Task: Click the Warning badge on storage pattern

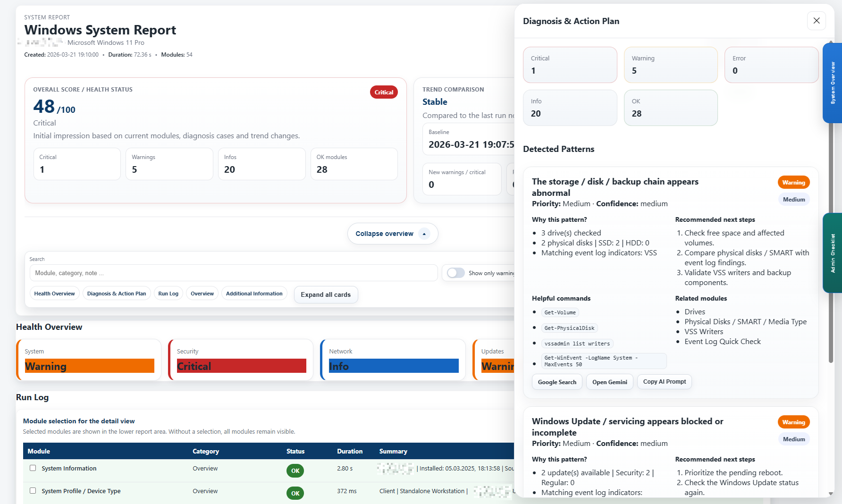Action: 793,183
